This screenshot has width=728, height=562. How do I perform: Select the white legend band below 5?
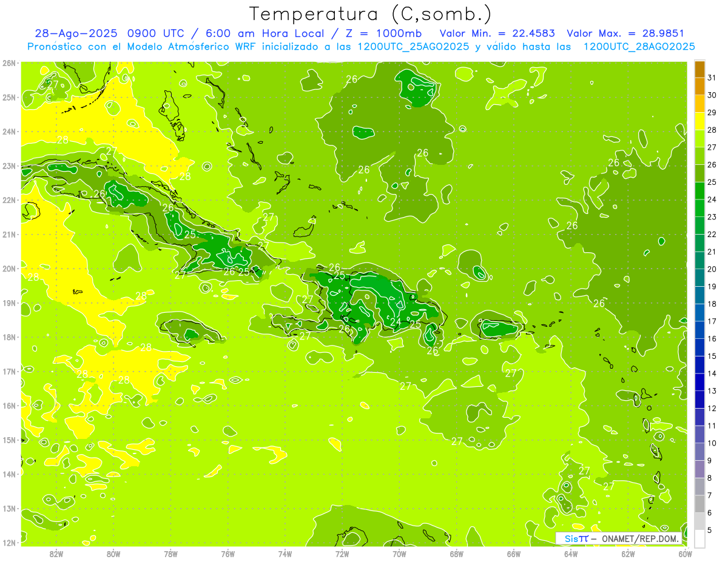coord(699,538)
